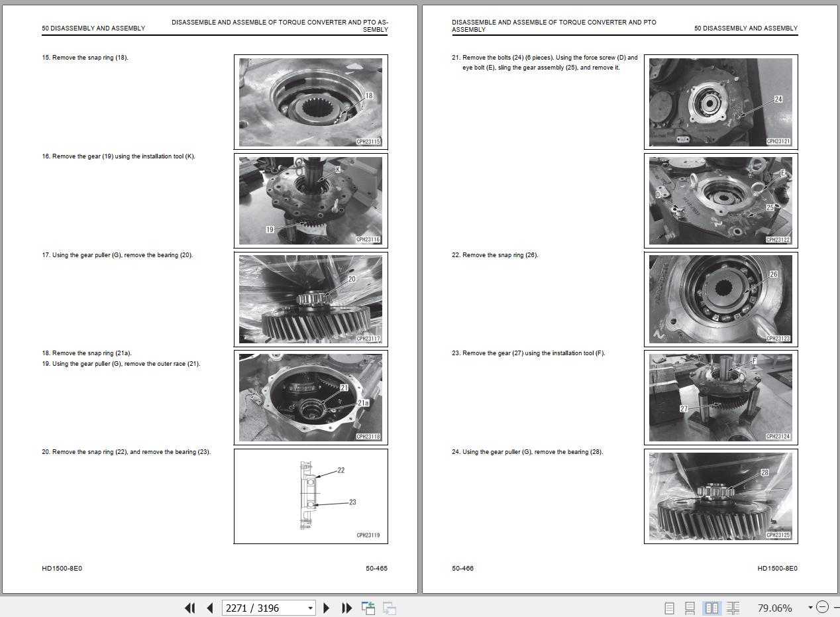840x617 pixels.
Task: Click step 23 text about gear (27)
Action: point(528,353)
